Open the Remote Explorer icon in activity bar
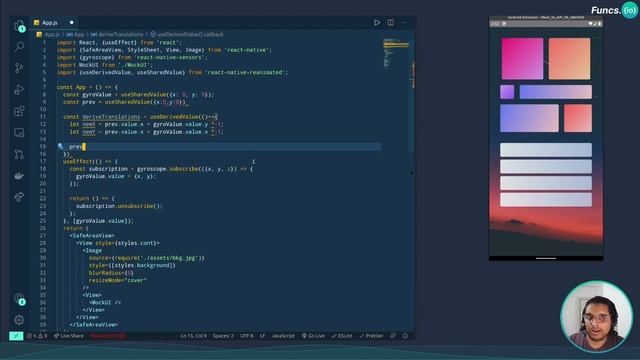The width and height of the screenshot is (640, 360). point(19,133)
